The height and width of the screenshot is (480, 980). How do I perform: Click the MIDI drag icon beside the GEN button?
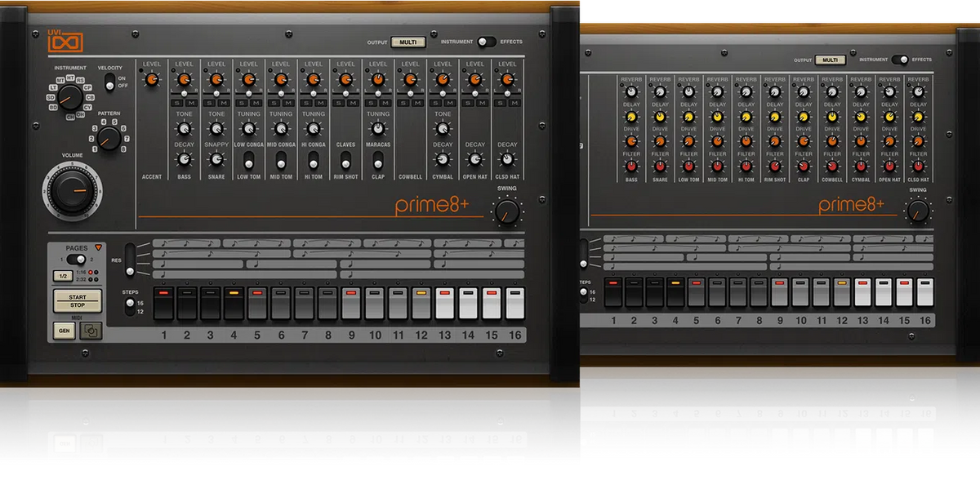(91, 331)
